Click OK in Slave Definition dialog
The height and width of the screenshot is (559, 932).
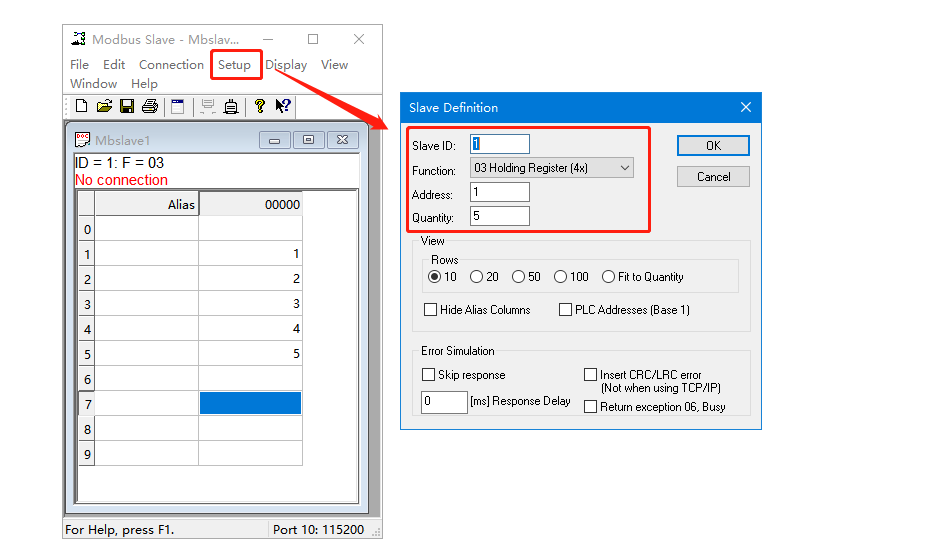713,146
